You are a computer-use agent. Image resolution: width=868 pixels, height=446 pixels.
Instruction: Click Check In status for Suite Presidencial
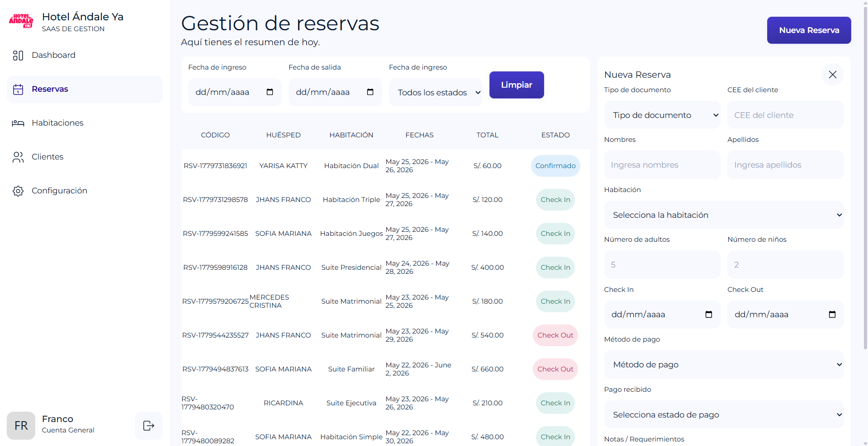pyautogui.click(x=555, y=268)
